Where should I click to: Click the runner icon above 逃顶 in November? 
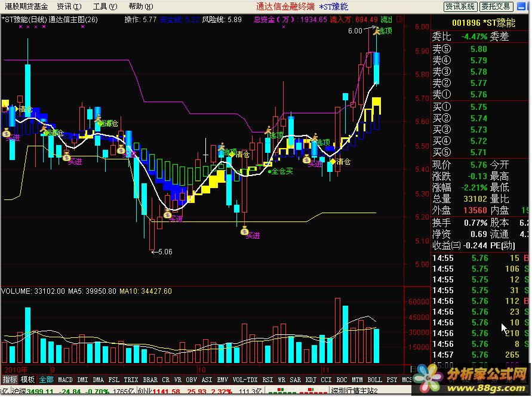click(x=315, y=137)
